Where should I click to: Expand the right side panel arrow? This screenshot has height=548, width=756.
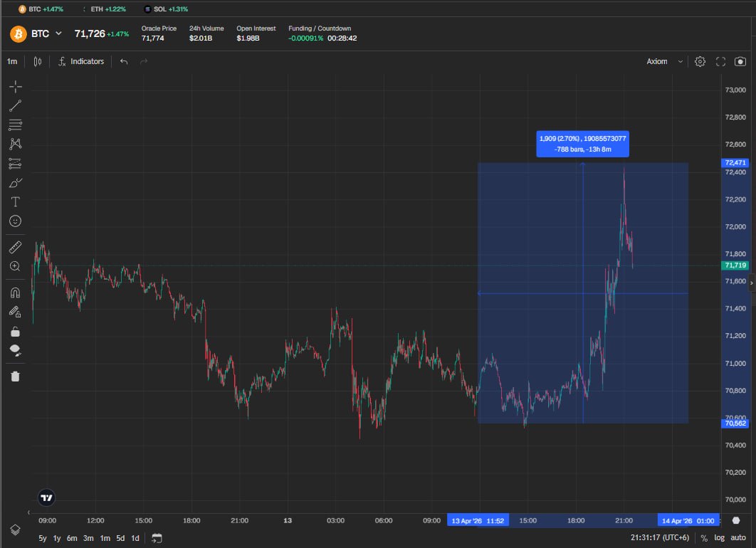coord(752,283)
